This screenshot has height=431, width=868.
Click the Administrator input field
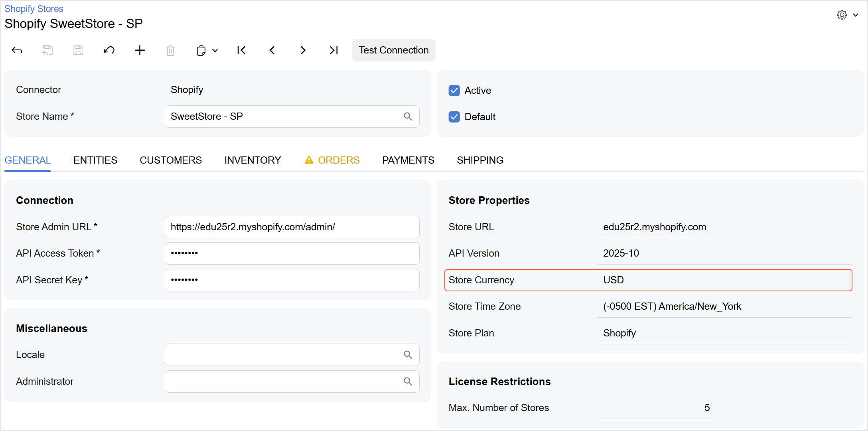coord(292,382)
